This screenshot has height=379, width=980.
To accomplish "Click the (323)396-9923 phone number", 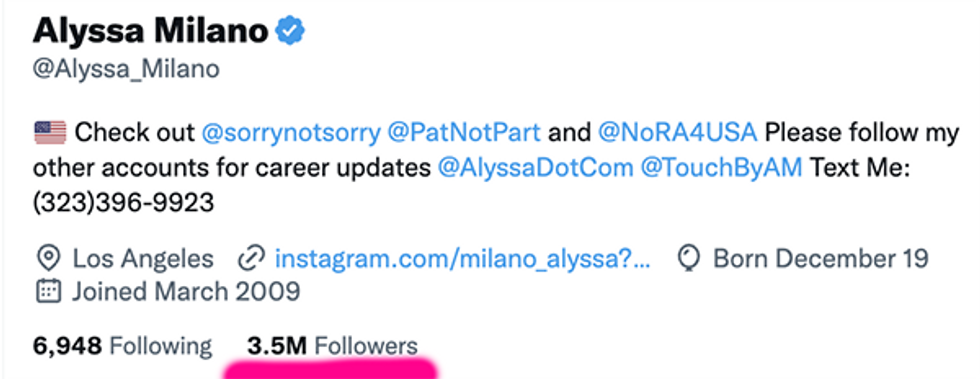I will [123, 203].
